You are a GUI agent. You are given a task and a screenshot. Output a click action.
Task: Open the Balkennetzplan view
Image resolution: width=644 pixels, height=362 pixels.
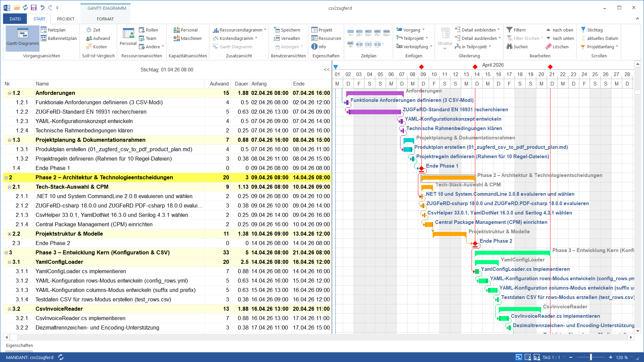[59, 38]
